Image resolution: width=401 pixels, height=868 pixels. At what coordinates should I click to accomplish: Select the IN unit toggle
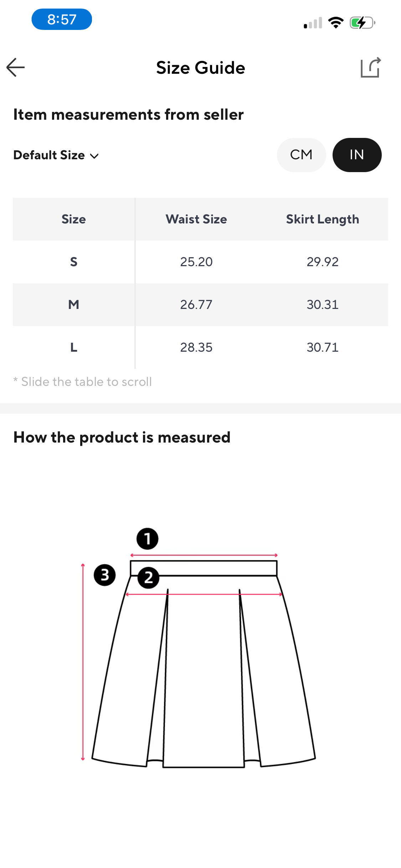pos(357,155)
